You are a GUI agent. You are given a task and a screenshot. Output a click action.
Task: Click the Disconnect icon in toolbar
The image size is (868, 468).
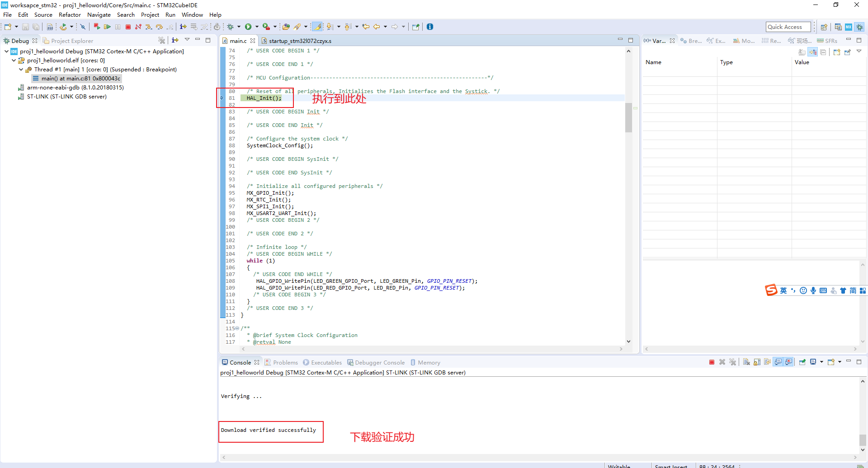138,27
